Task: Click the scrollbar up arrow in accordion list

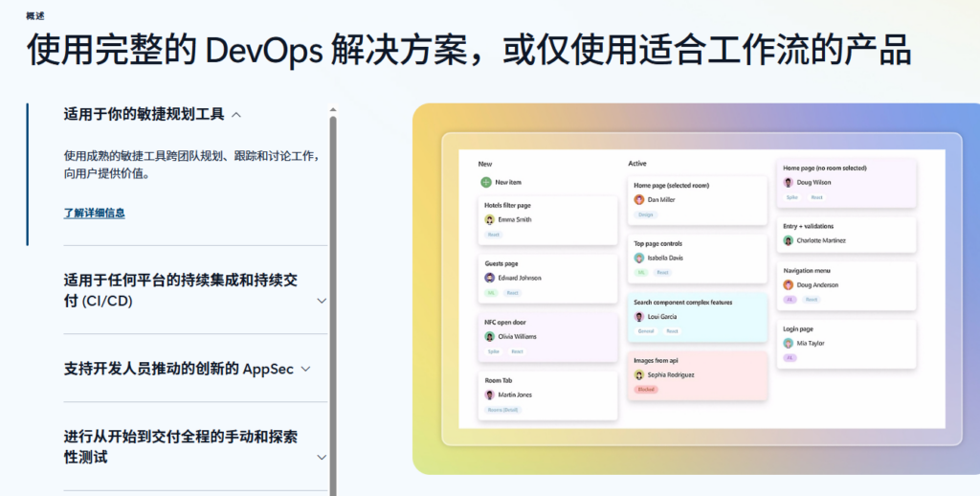Action: pyautogui.click(x=332, y=109)
